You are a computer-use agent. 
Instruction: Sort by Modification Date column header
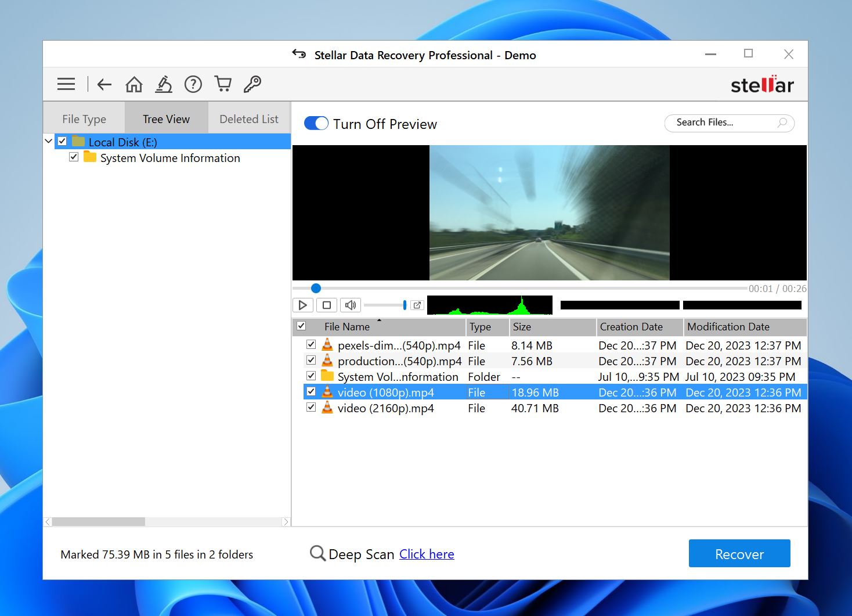tap(745, 327)
